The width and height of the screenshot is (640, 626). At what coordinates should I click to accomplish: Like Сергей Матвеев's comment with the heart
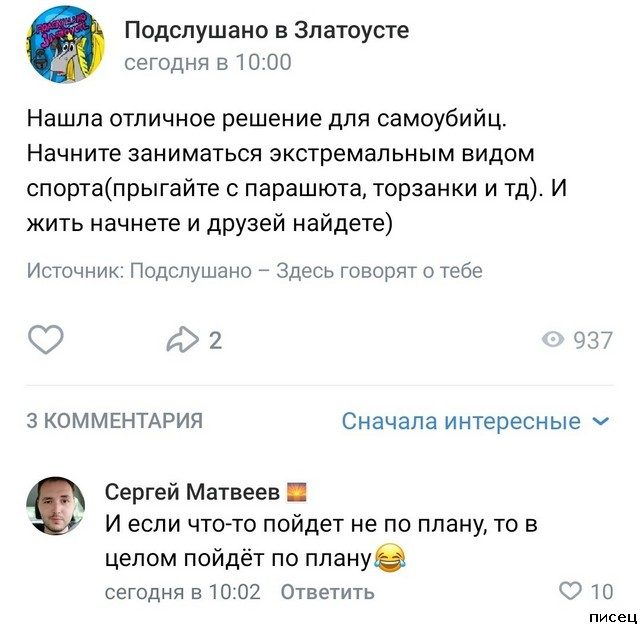(x=571, y=591)
